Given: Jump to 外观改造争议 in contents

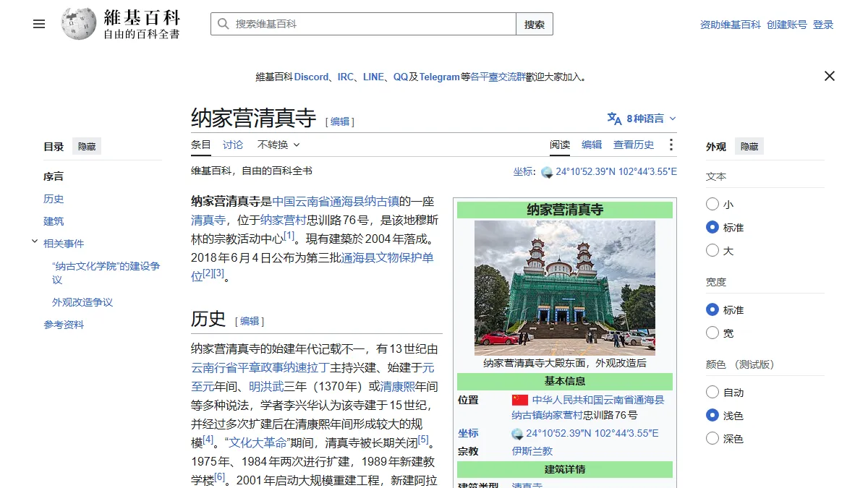Looking at the screenshot, I should click(82, 302).
